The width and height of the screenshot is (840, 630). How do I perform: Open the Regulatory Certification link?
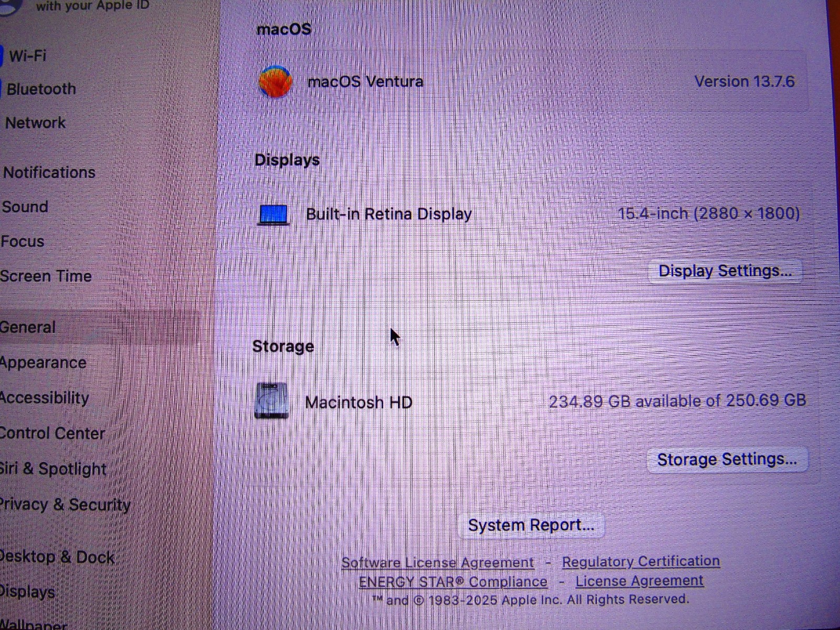pos(640,561)
